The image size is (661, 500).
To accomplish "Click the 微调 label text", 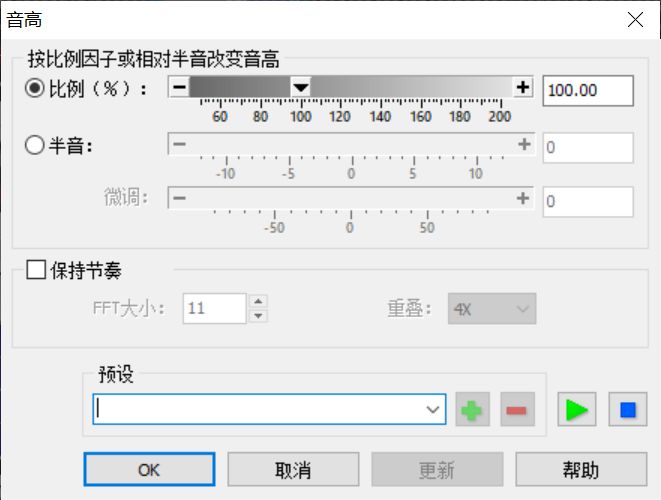I will coord(126,197).
